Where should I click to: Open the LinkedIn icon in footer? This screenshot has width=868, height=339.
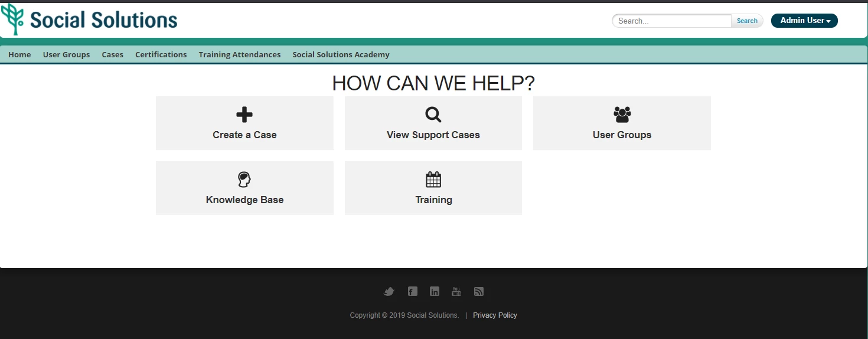point(435,291)
